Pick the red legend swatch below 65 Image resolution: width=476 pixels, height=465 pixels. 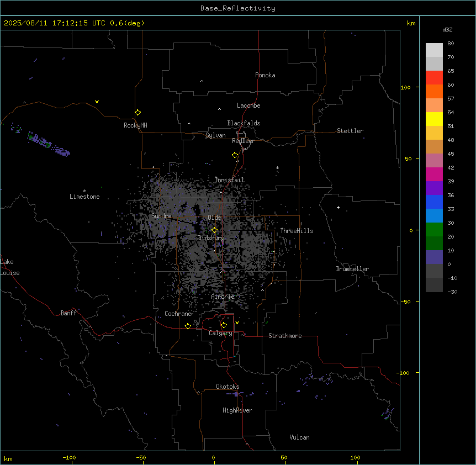pos(434,77)
